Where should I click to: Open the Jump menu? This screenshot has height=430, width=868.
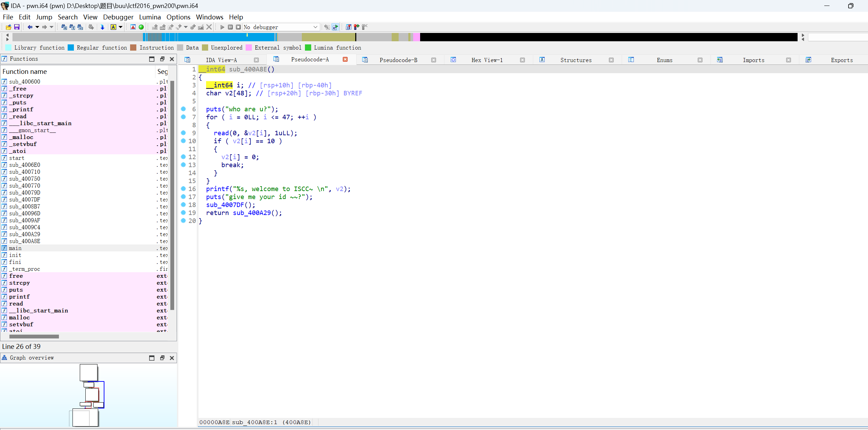[x=44, y=17]
